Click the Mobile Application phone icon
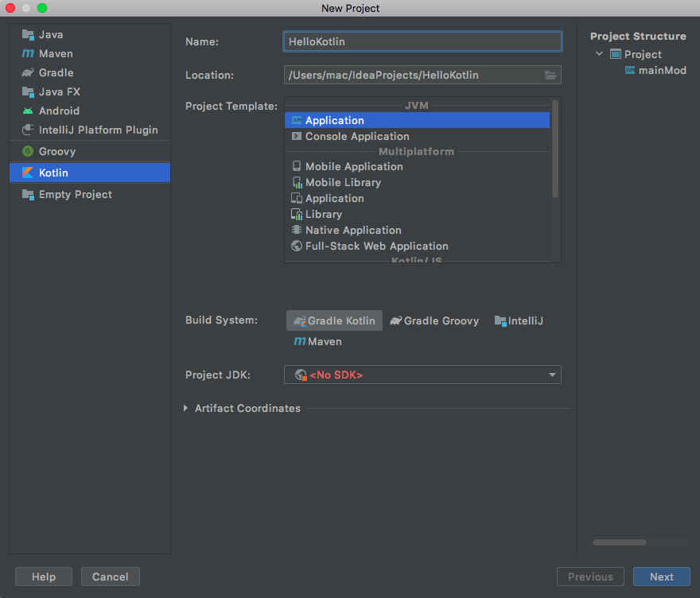Viewport: 700px width, 598px height. point(297,166)
